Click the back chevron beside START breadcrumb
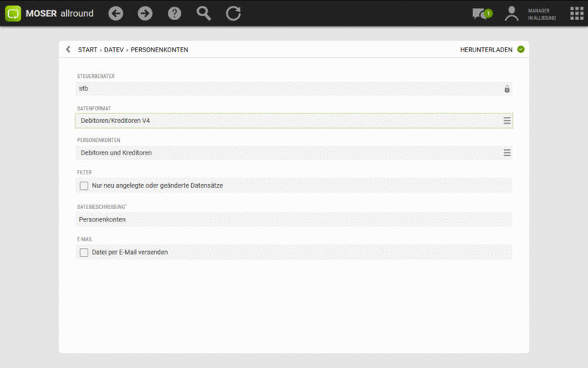 tap(68, 49)
